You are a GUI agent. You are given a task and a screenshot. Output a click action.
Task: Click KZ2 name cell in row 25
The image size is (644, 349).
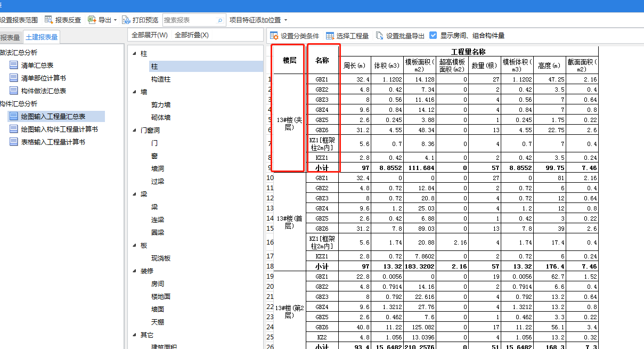coord(322,337)
